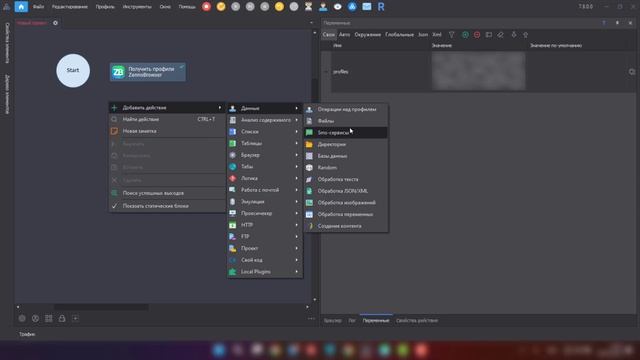Screen dimensions: 640x360
Task: Expand the Таблицы submenu
Action: (x=265, y=143)
